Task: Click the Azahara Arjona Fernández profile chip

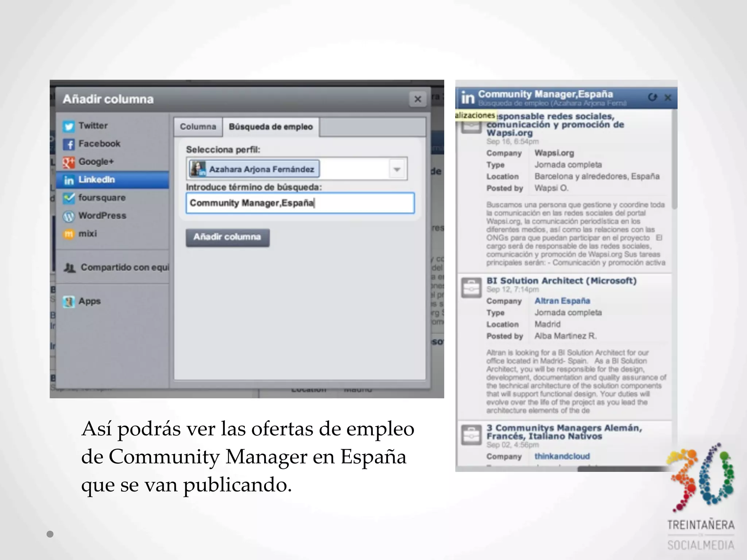Action: (x=254, y=169)
